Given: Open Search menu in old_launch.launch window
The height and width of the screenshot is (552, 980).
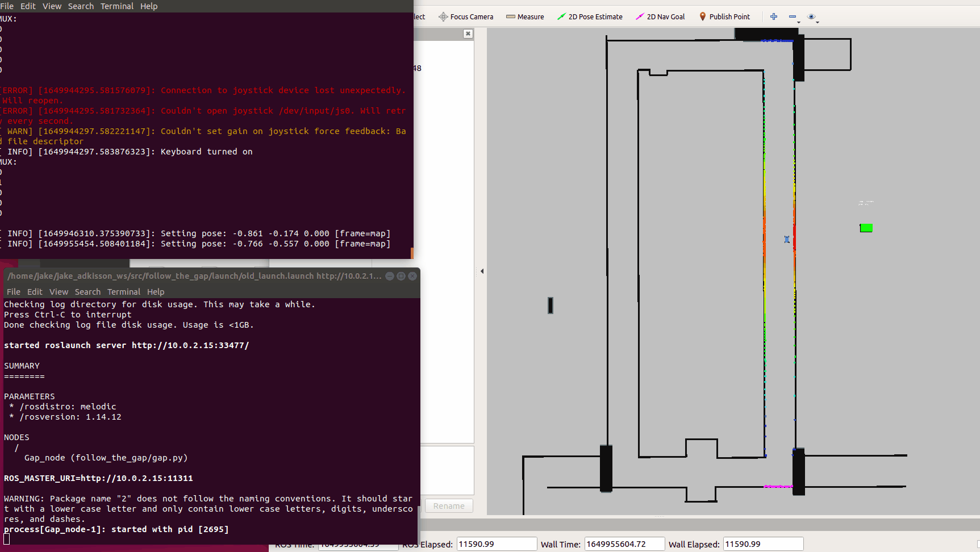Looking at the screenshot, I should (87, 292).
